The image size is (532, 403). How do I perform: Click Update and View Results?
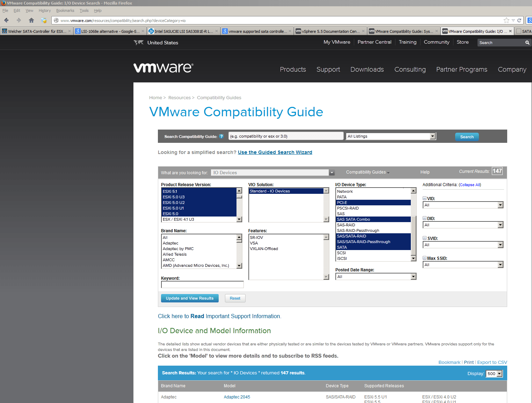(190, 298)
